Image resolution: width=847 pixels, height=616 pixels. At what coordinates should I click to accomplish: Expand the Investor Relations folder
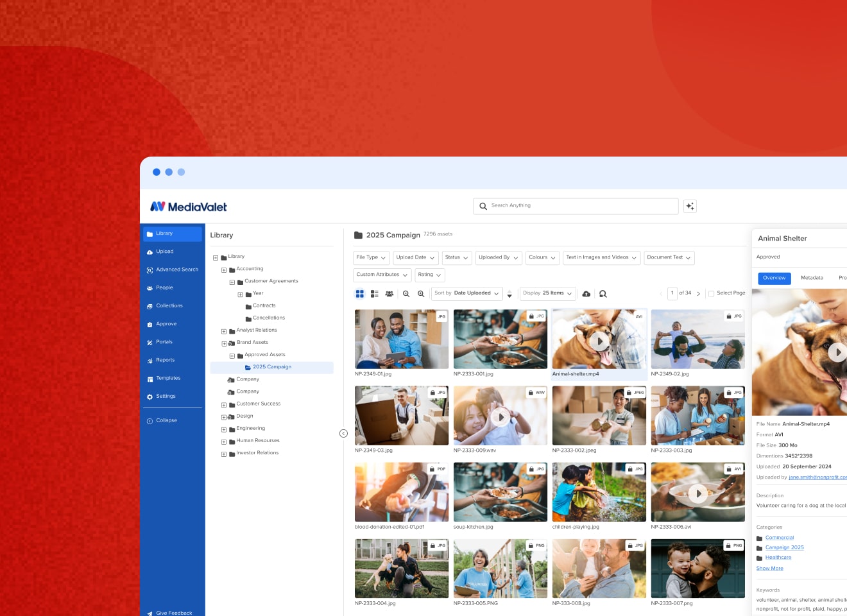point(224,454)
